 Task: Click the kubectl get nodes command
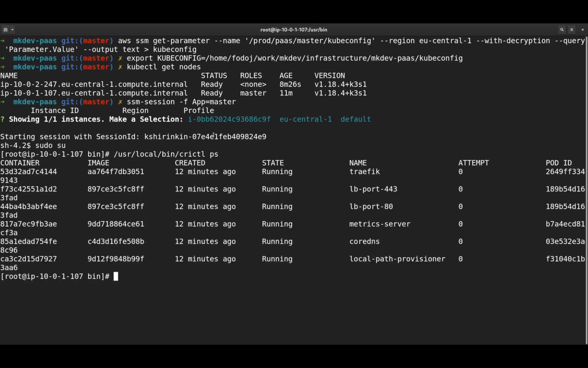164,67
